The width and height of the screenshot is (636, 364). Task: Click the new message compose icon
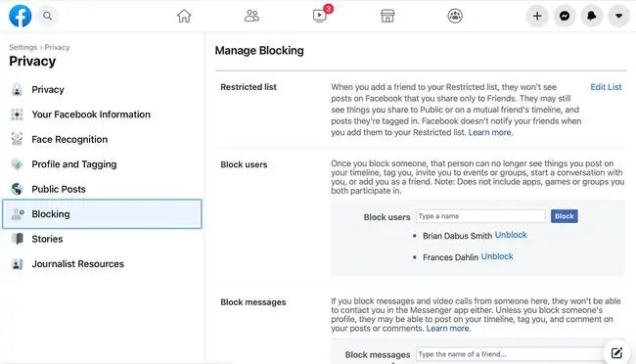616,353
